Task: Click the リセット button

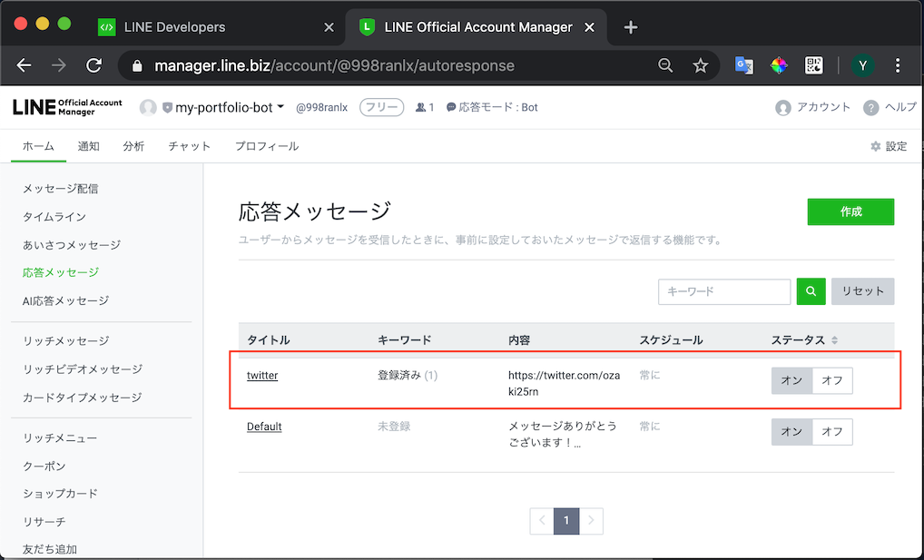Action: (x=862, y=291)
